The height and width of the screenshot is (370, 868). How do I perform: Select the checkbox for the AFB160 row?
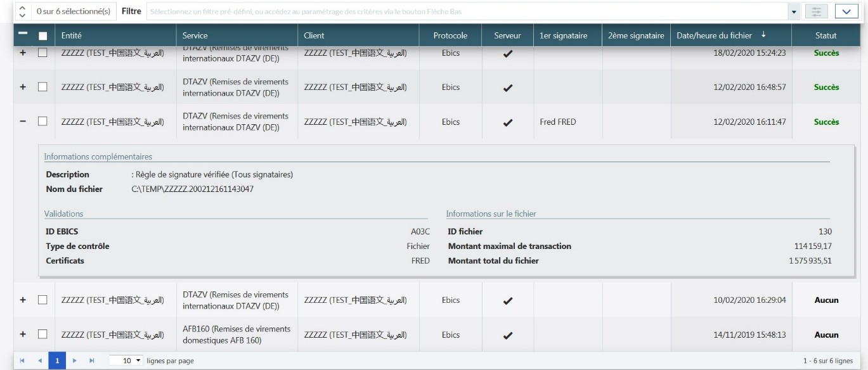pyautogui.click(x=43, y=335)
